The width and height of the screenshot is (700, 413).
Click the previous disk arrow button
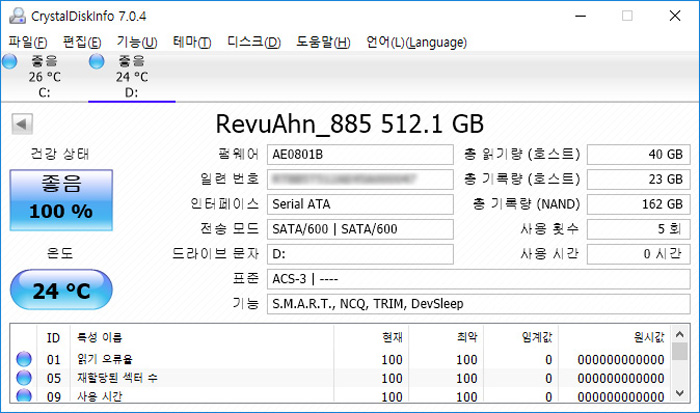click(x=21, y=125)
